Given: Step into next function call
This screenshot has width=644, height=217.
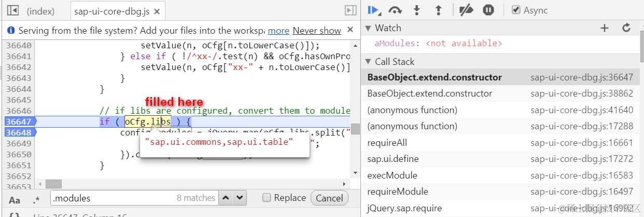Looking at the screenshot, I should click(416, 10).
